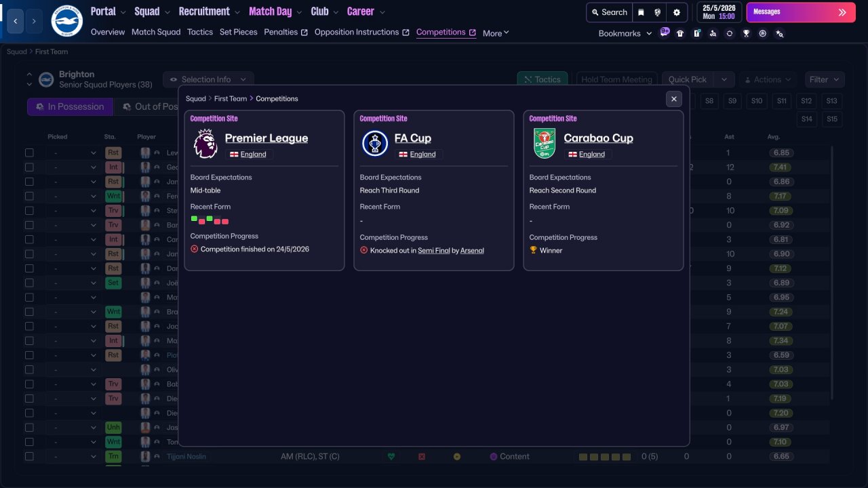
Task: Open the Quick Pick dropdown arrow
Action: tap(724, 79)
